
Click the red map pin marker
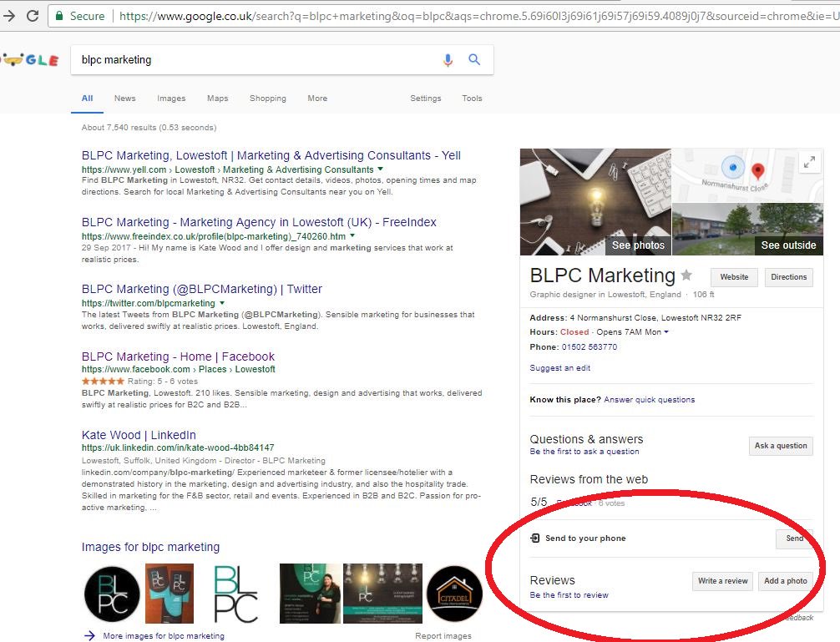click(x=757, y=171)
